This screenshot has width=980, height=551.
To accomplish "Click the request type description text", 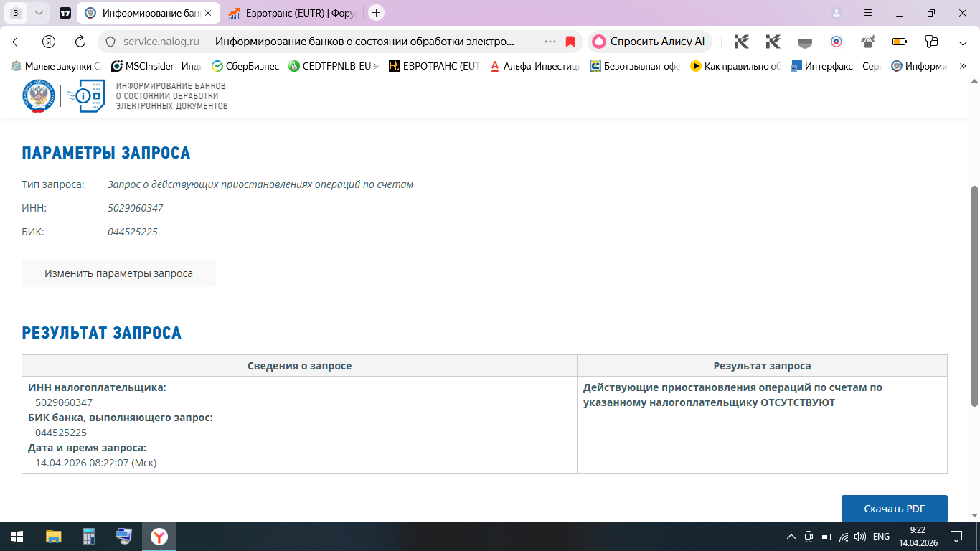I will 260,184.
